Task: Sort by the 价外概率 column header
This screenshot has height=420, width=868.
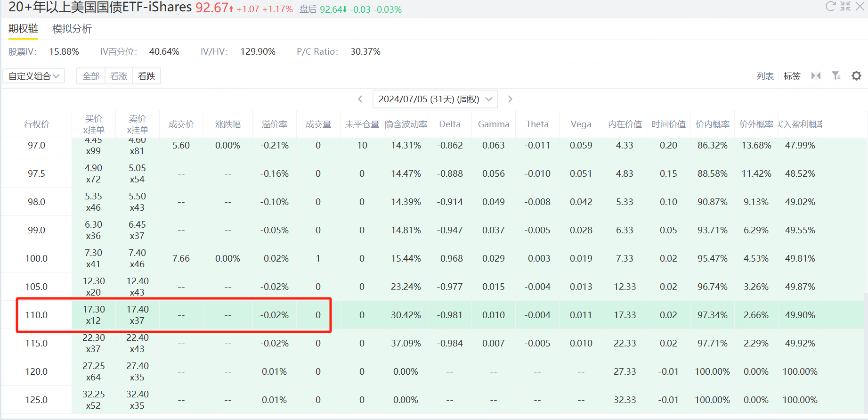Action: tap(756, 124)
